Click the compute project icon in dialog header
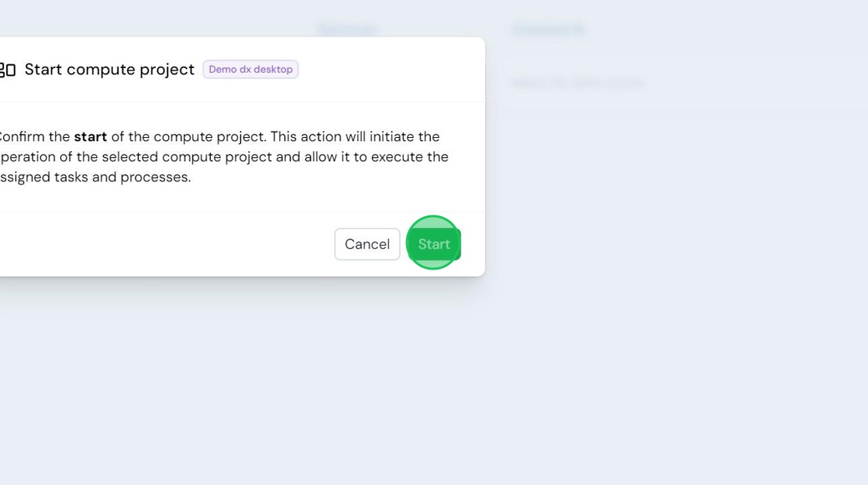This screenshot has height=485, width=868. pos(8,70)
